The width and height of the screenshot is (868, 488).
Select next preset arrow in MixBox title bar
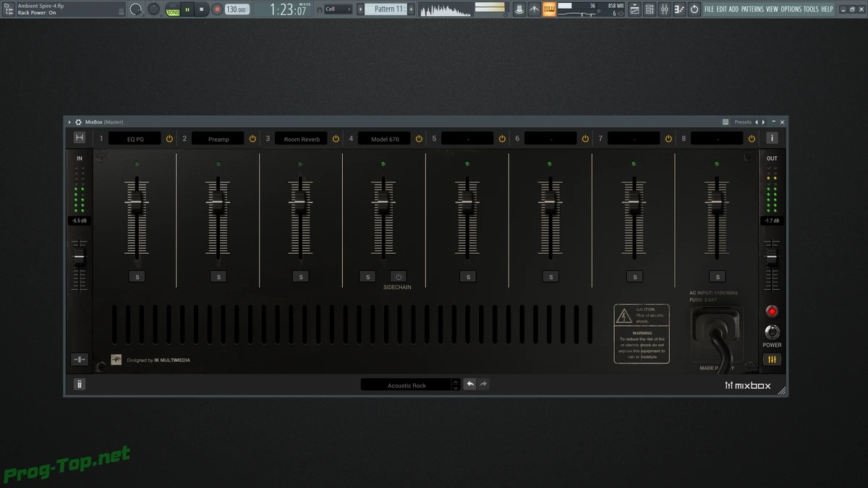(763, 122)
